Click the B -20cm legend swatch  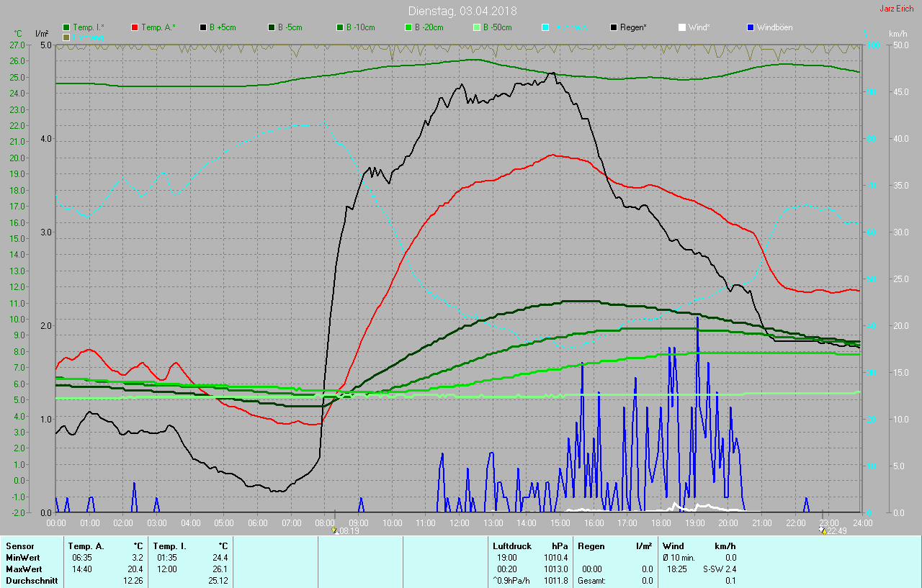tap(408, 27)
